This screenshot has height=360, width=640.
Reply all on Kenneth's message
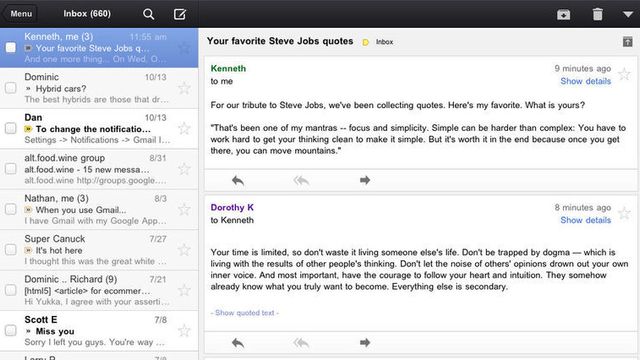coord(301,180)
